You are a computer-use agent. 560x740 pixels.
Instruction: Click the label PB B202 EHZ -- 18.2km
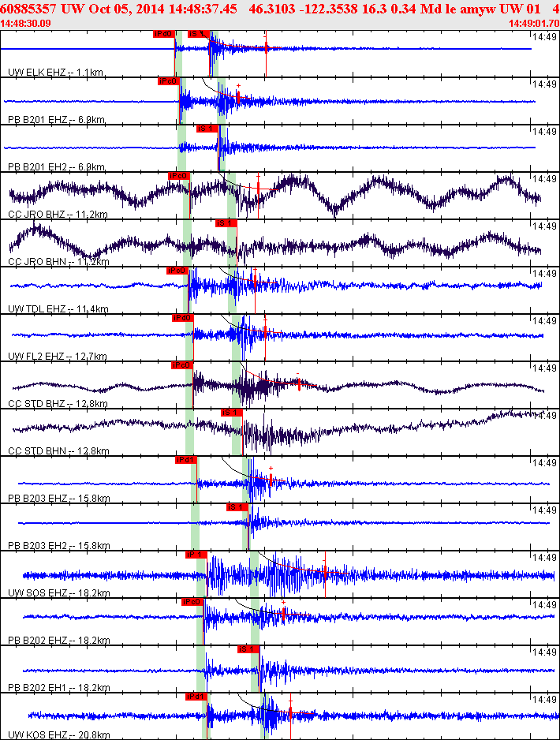(59, 641)
